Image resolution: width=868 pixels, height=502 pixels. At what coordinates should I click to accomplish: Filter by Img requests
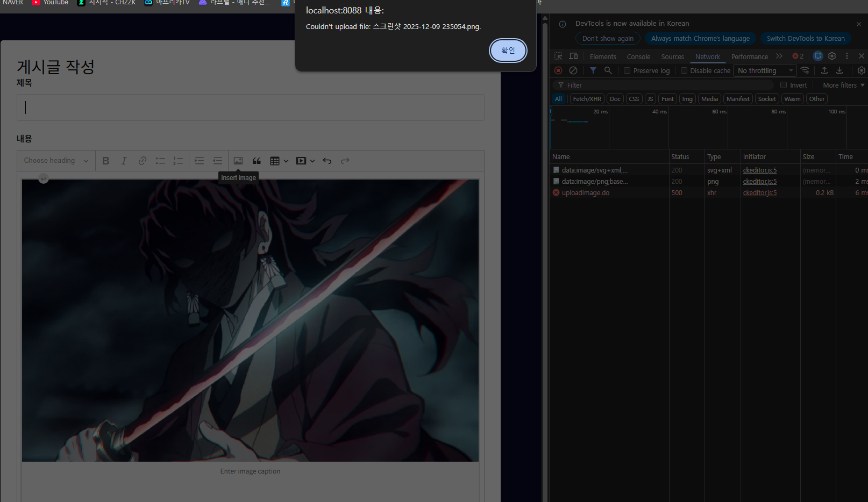(687, 99)
